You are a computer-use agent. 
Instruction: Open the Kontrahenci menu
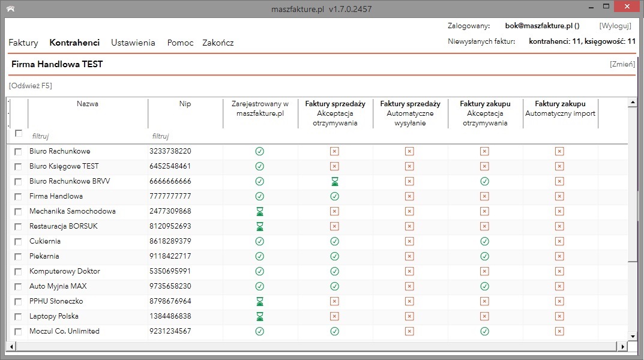click(x=74, y=43)
